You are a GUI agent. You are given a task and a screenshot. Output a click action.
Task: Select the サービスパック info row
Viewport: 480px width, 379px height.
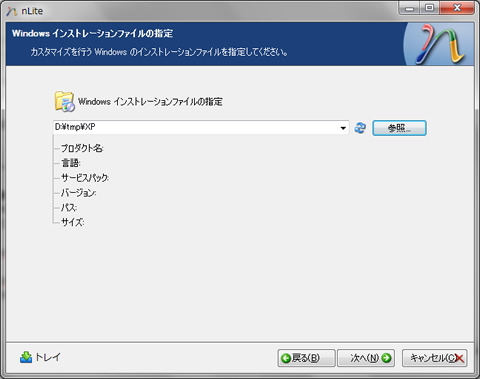(x=85, y=178)
